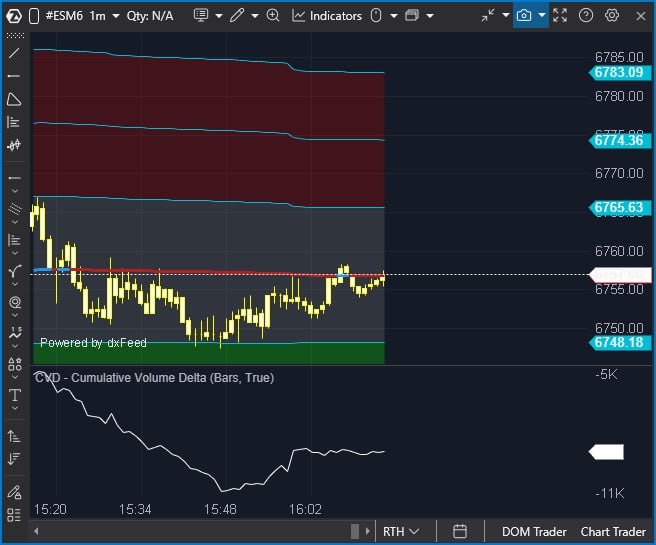656x545 pixels.
Task: Open the DOM Trader panel
Action: point(534,532)
